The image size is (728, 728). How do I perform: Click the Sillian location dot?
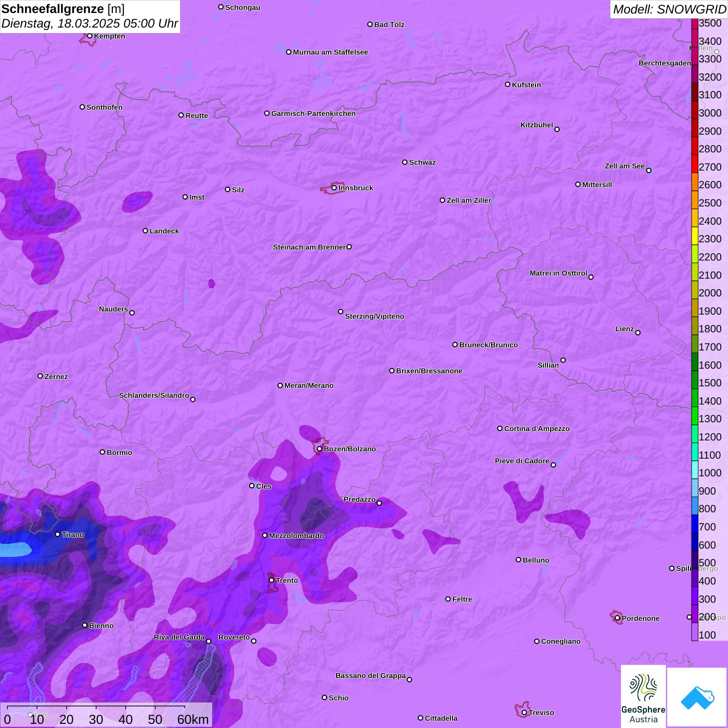(x=563, y=360)
